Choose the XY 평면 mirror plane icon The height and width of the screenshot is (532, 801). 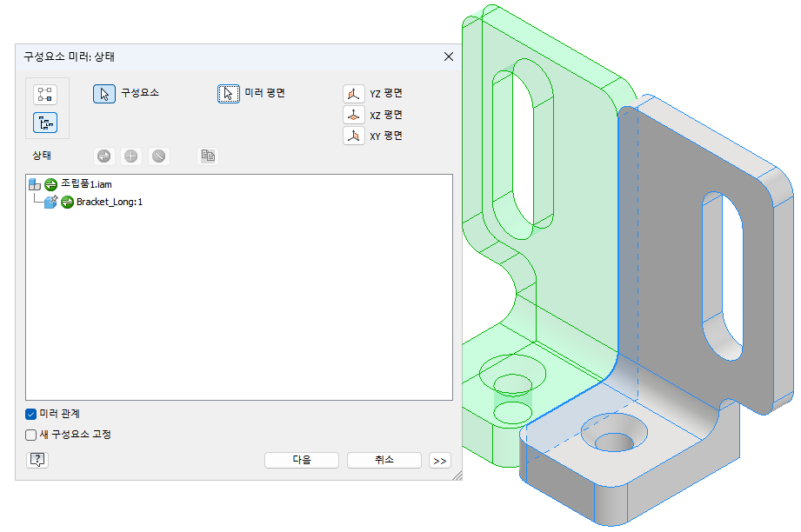tap(353, 136)
